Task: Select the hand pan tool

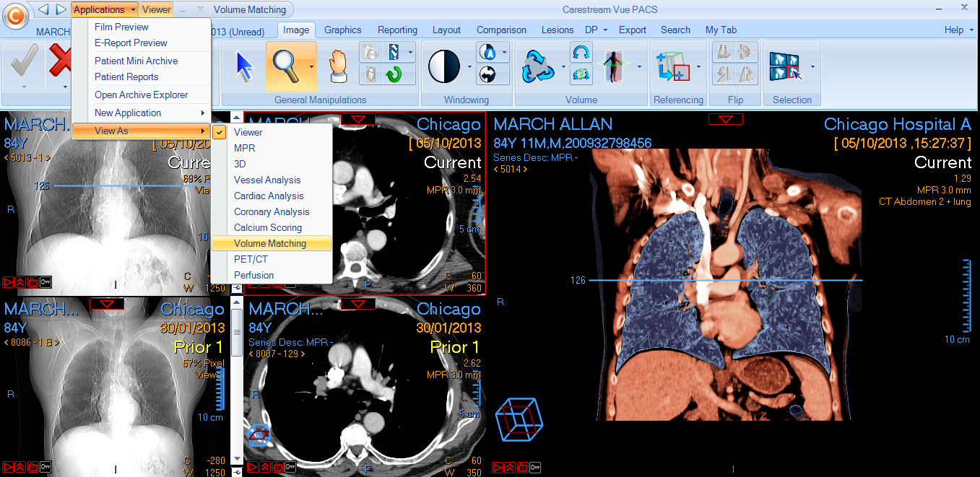Action: pos(338,66)
